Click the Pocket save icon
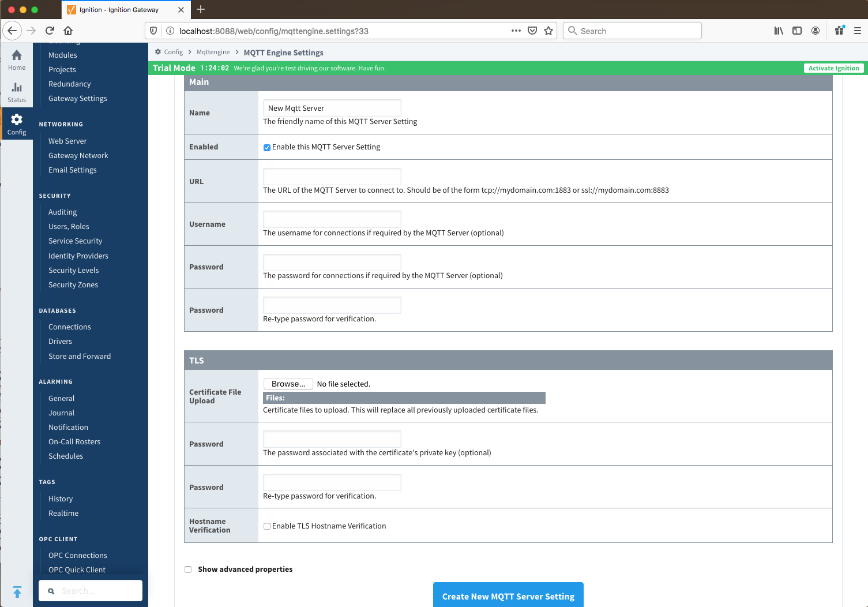The height and width of the screenshot is (607, 868). 532,31
